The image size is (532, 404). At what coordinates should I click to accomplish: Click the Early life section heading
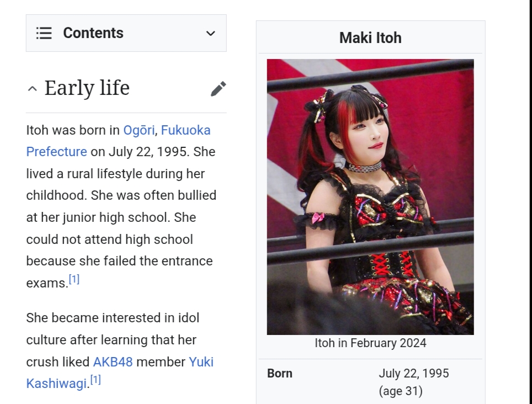point(87,88)
